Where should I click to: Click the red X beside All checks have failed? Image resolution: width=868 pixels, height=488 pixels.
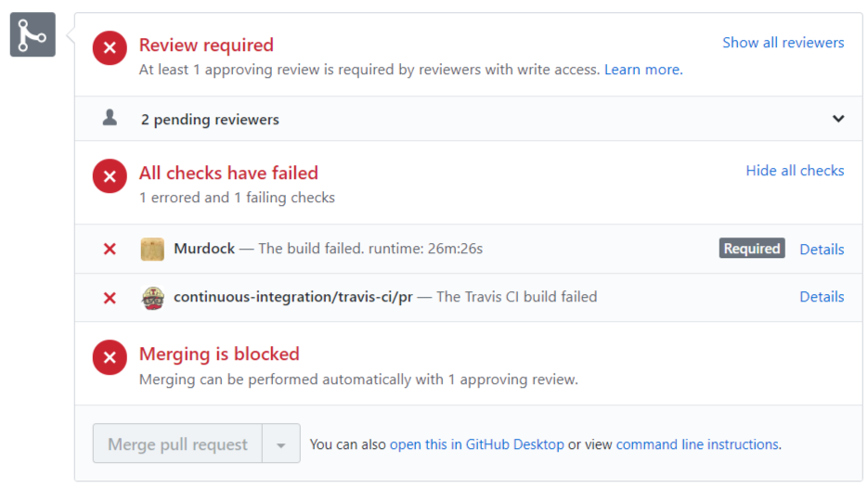(x=110, y=176)
